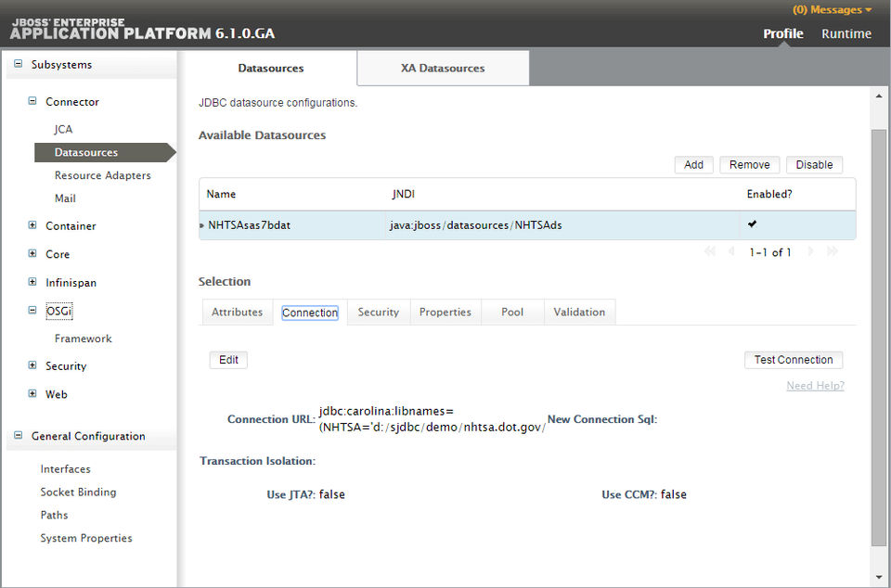Click the Use JTA? false value

point(332,494)
